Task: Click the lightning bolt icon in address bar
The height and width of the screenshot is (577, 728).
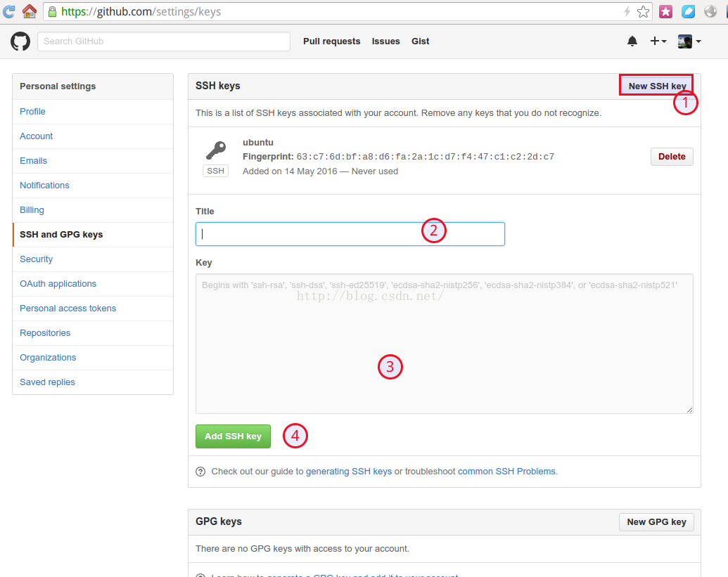Action: pos(627,11)
